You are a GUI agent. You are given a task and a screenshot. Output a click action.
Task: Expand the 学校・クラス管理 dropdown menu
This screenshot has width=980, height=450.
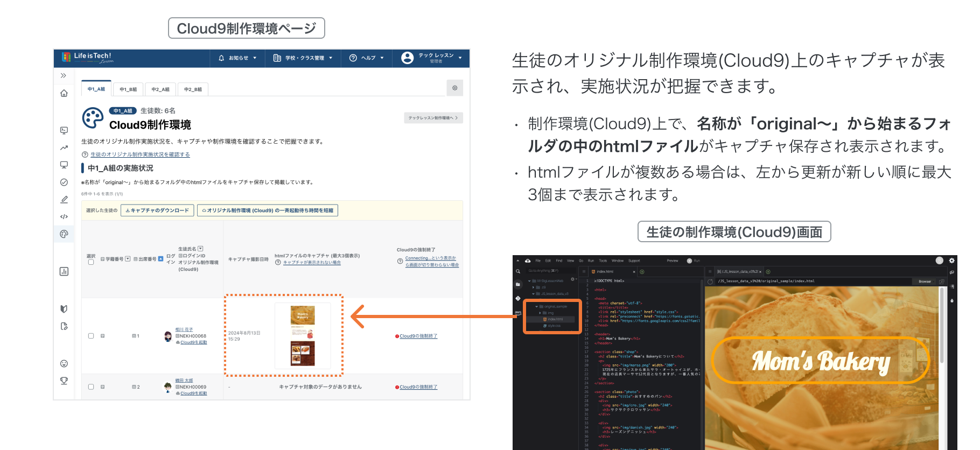point(303,58)
